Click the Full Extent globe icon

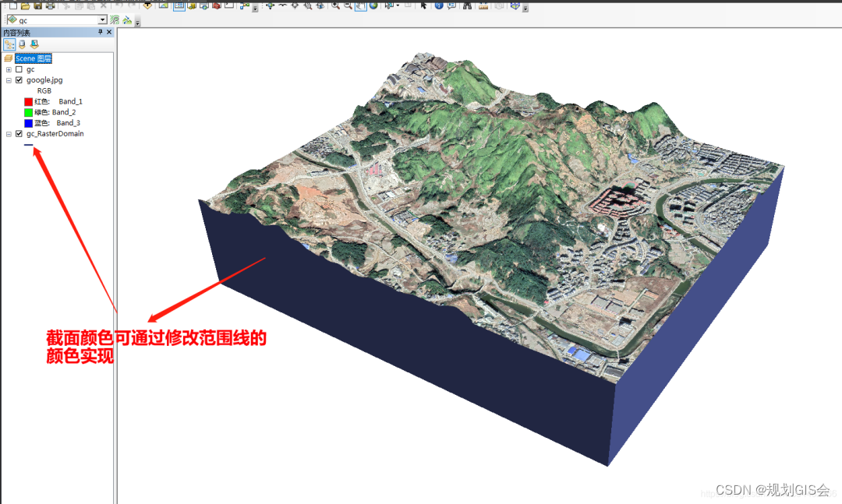373,7
